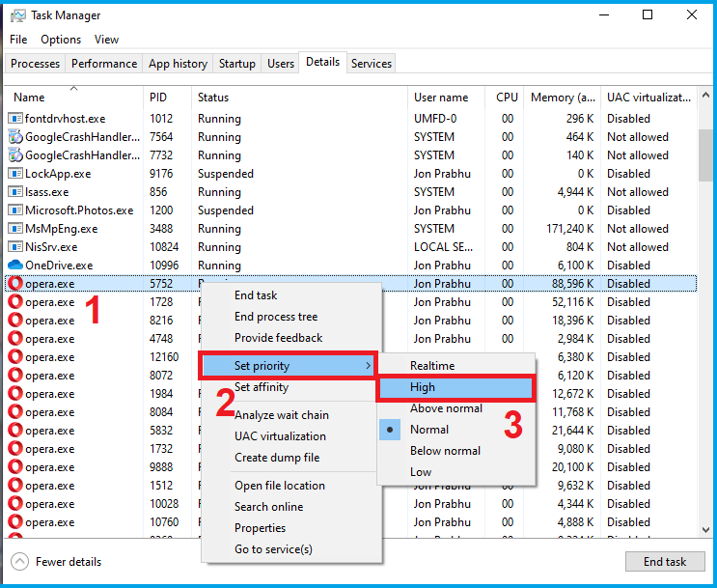Choose Above normal priority
Screen dimensions: 717x588
455,408
